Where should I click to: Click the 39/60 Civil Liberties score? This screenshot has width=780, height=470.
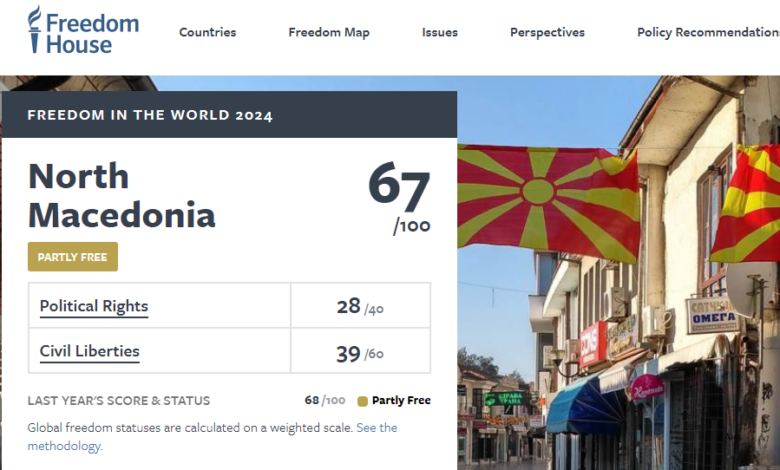360,353
